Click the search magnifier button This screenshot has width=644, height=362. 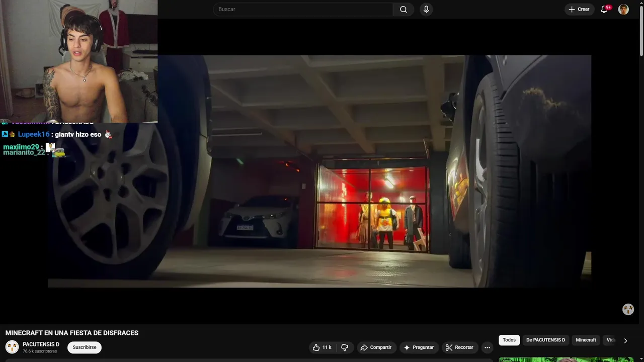404,9
